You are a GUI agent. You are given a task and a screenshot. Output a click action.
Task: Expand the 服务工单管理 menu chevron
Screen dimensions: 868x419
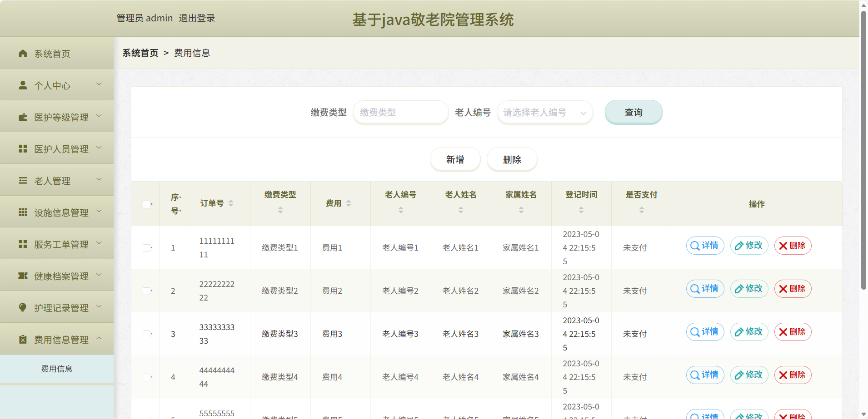click(99, 243)
